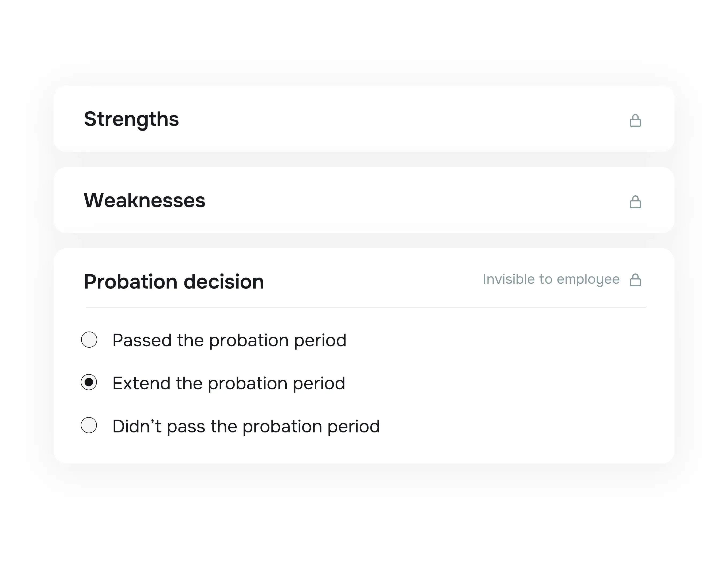Open visibility settings via the Weaknesses padlock
This screenshot has width=728, height=578.
click(636, 201)
